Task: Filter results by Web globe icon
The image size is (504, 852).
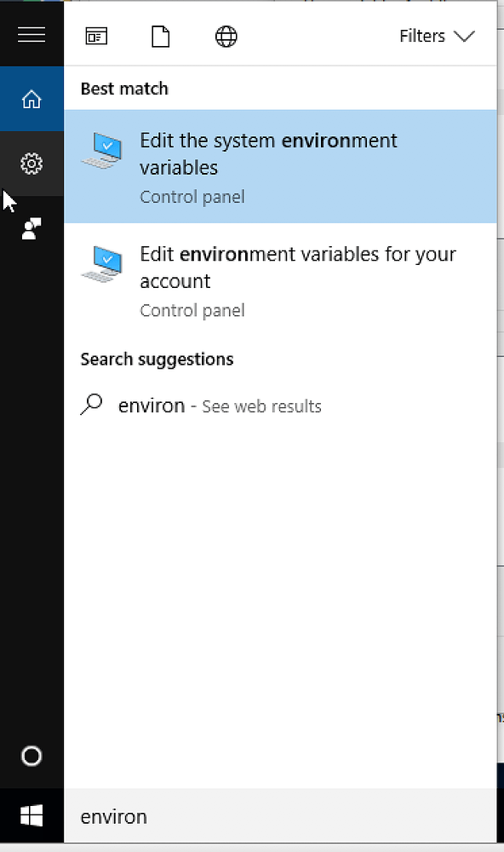Action: click(226, 37)
